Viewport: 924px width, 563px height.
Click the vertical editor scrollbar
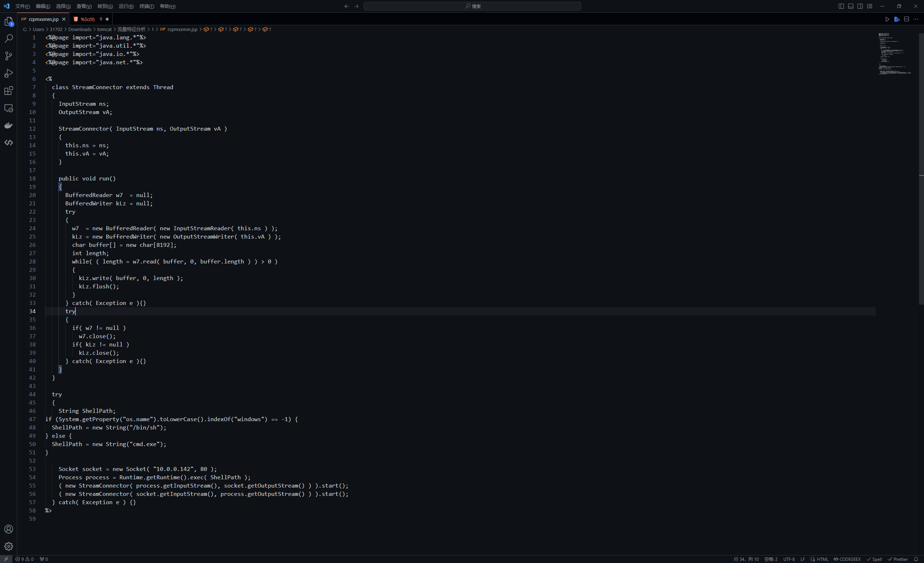coord(921,169)
